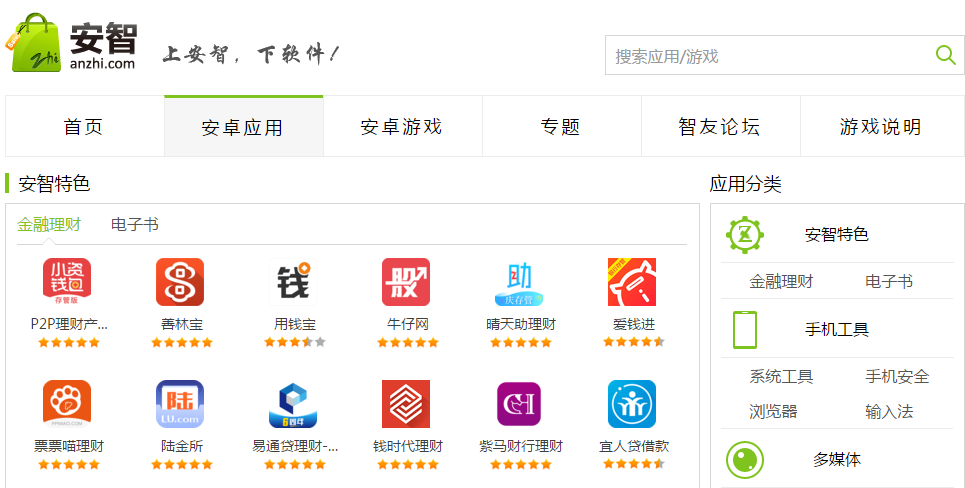Click the 用钱宝 app name
965x488 pixels.
coord(295,324)
